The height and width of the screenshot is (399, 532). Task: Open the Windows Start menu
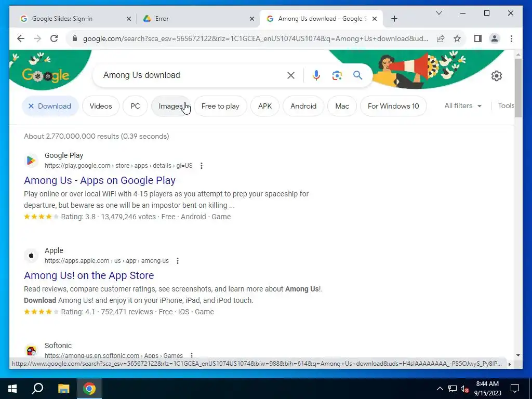[x=12, y=389]
